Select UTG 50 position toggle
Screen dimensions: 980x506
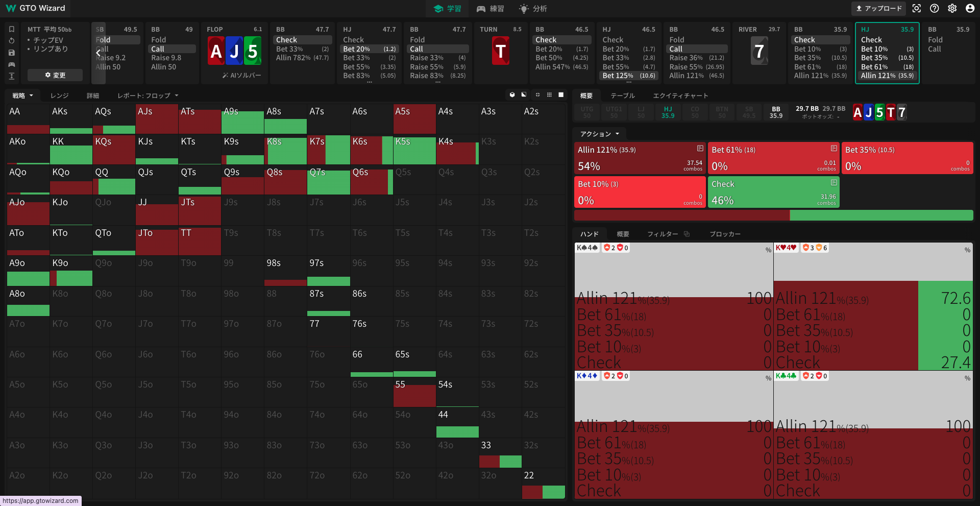(x=587, y=112)
